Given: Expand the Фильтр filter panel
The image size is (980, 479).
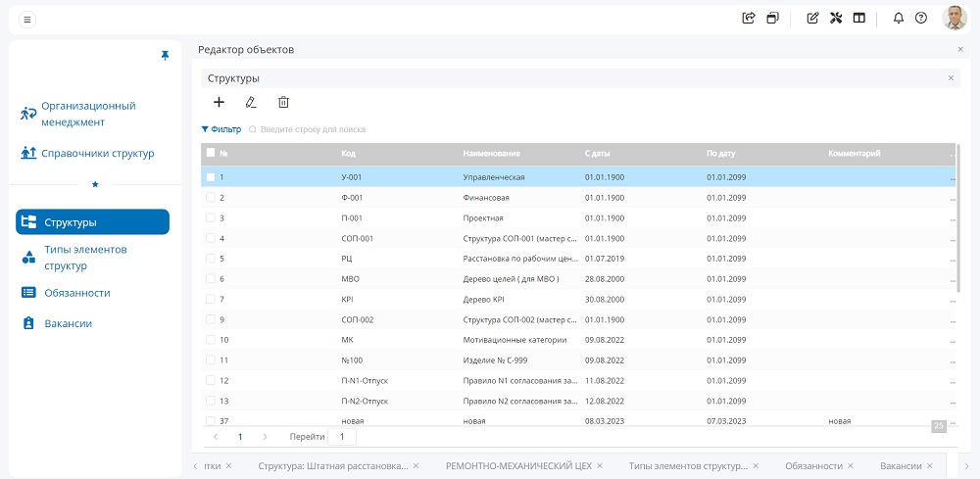Looking at the screenshot, I should [x=221, y=129].
